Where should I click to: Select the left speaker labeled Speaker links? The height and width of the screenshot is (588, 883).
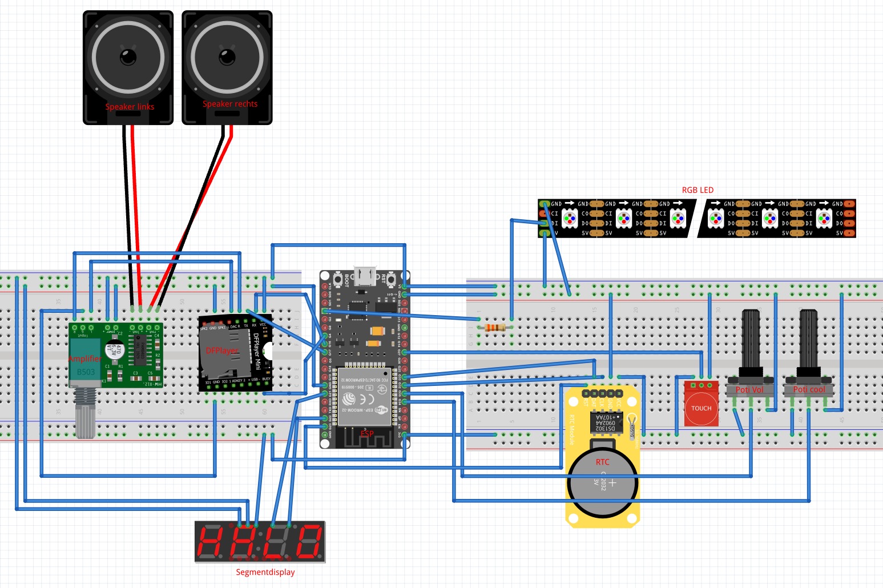128,63
